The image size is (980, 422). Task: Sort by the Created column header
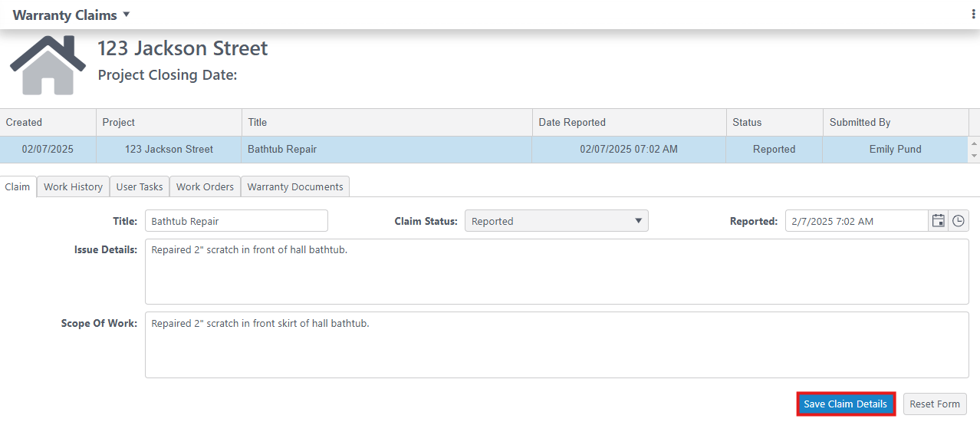tap(48, 122)
